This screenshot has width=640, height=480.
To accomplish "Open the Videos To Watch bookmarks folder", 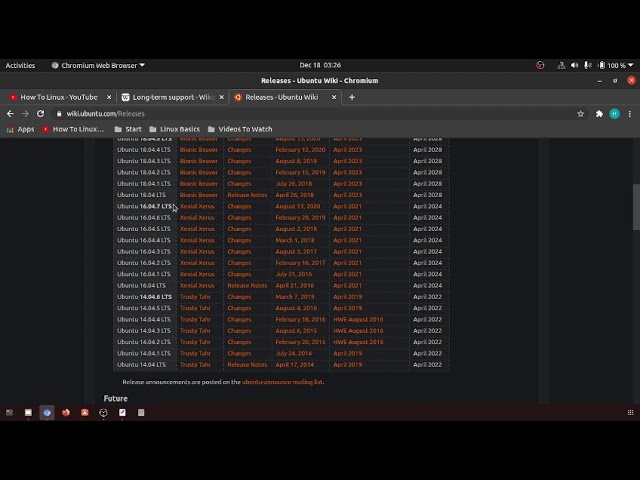I will 240,129.
